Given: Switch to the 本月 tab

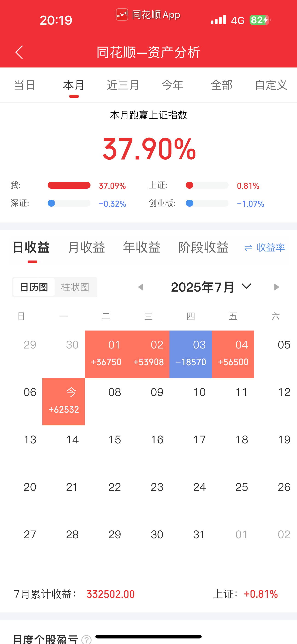Looking at the screenshot, I should 74,85.
